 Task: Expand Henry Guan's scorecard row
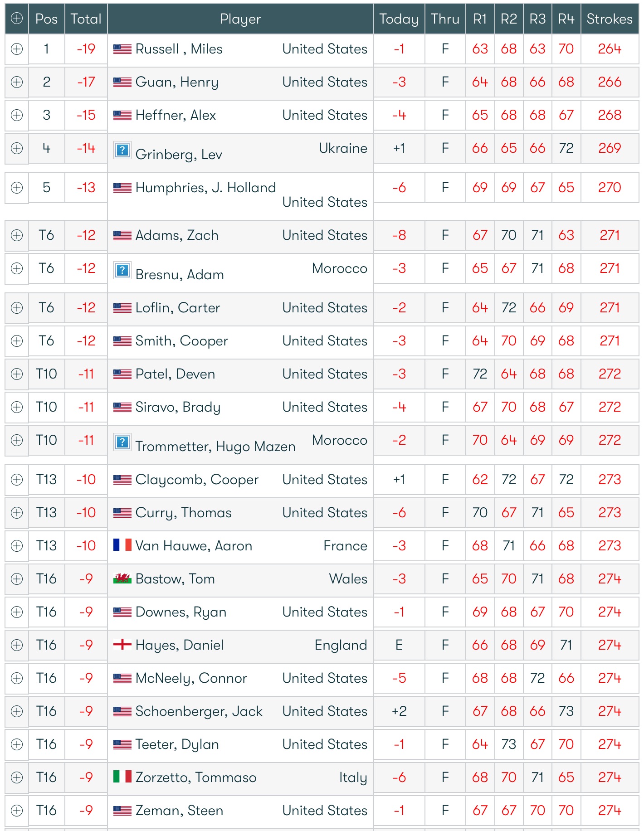pos(17,82)
